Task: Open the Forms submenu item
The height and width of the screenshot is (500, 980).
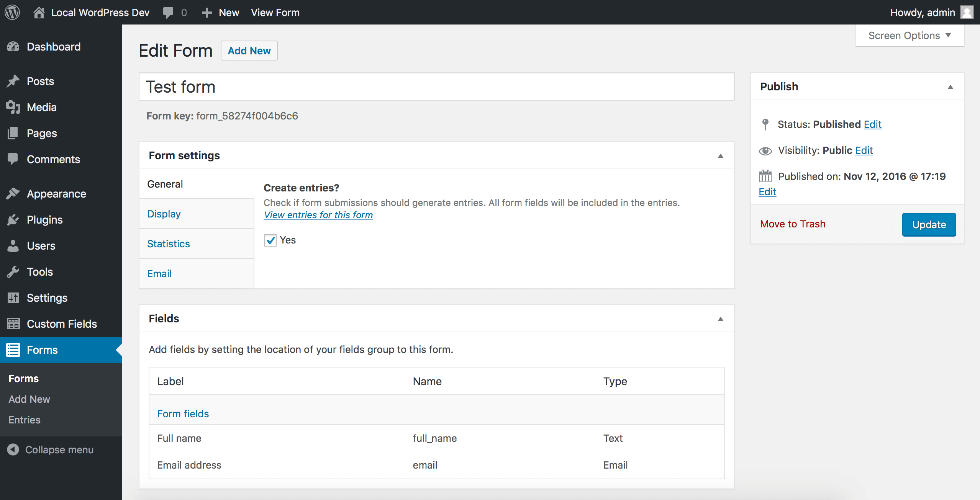Action: [24, 379]
